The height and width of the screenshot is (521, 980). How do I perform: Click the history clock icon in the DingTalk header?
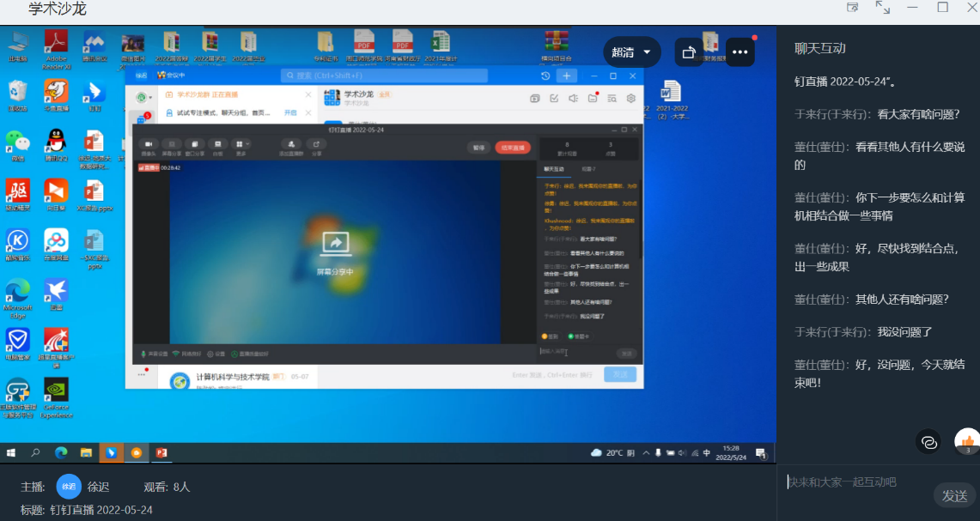click(545, 76)
